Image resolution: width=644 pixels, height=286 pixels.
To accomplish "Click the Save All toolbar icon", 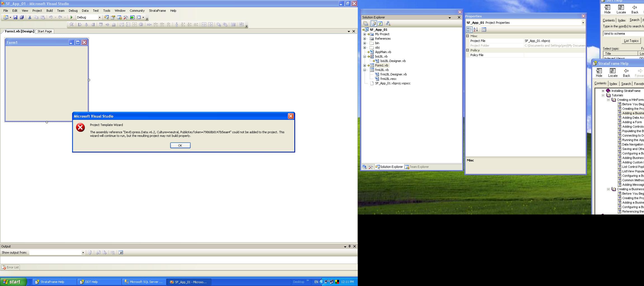I will [x=22, y=17].
